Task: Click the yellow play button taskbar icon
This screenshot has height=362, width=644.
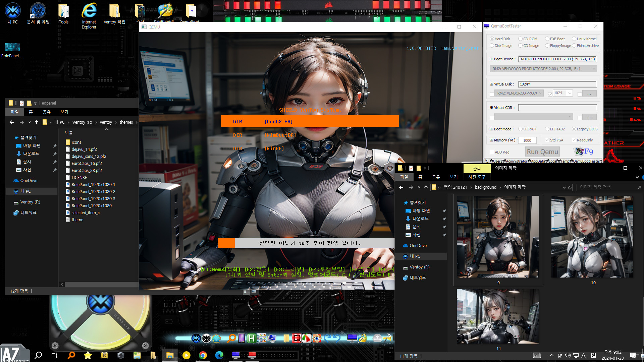Action: pyautogui.click(x=186, y=355)
